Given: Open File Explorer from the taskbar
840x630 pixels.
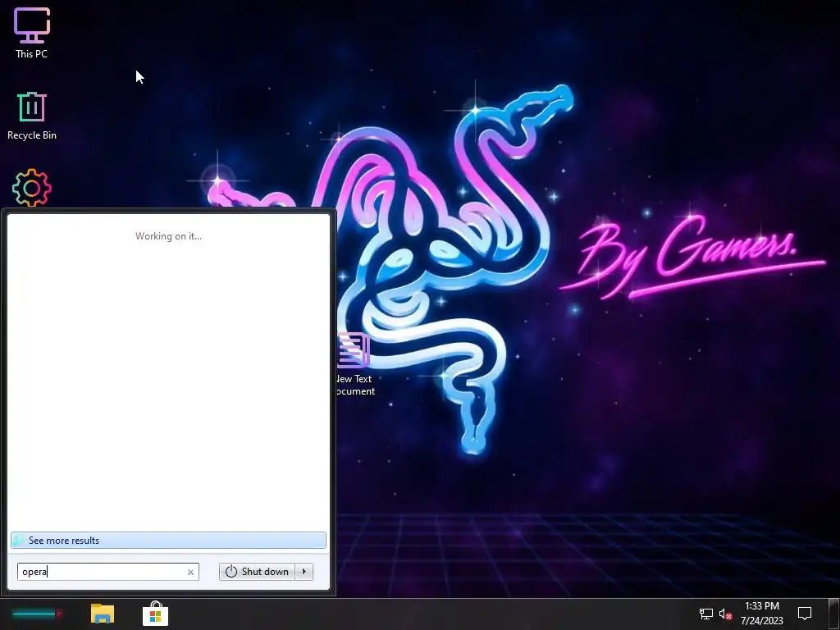Looking at the screenshot, I should coord(103,614).
